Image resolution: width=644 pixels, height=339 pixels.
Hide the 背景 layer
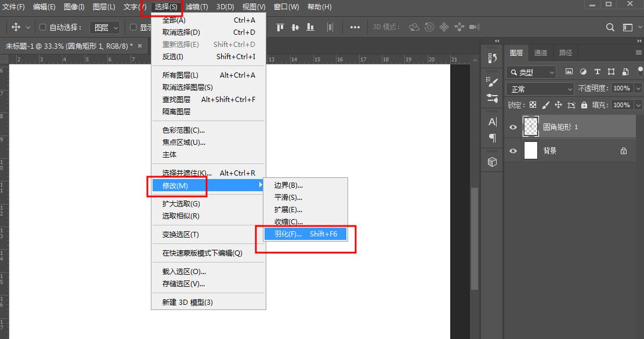click(513, 151)
